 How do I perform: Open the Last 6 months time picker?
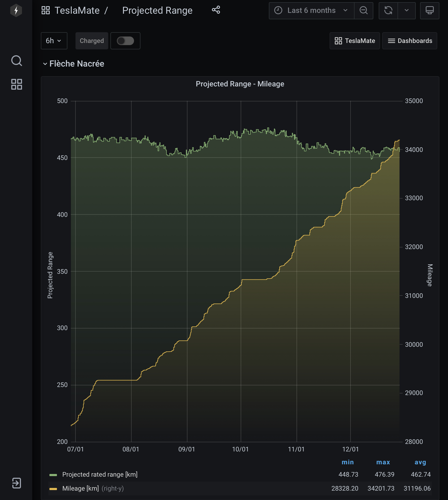[312, 10]
